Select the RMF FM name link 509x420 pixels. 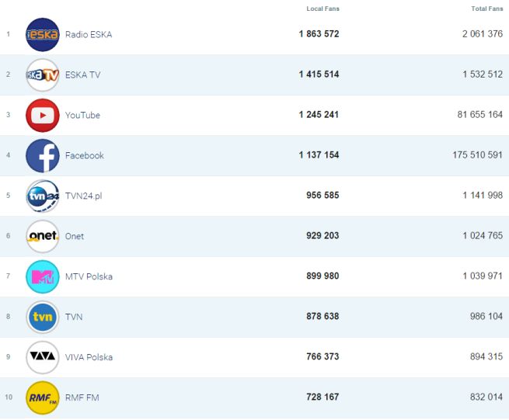82,398
